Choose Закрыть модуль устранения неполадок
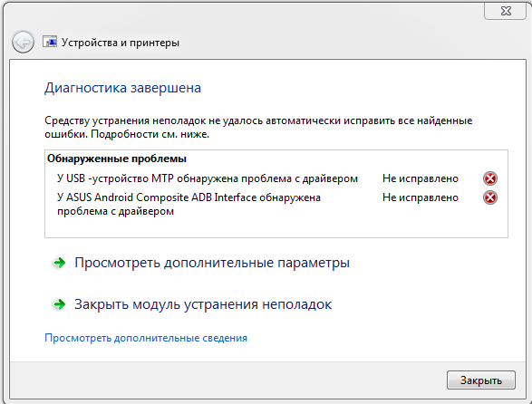Viewport: 532px width, 404px height. click(203, 304)
